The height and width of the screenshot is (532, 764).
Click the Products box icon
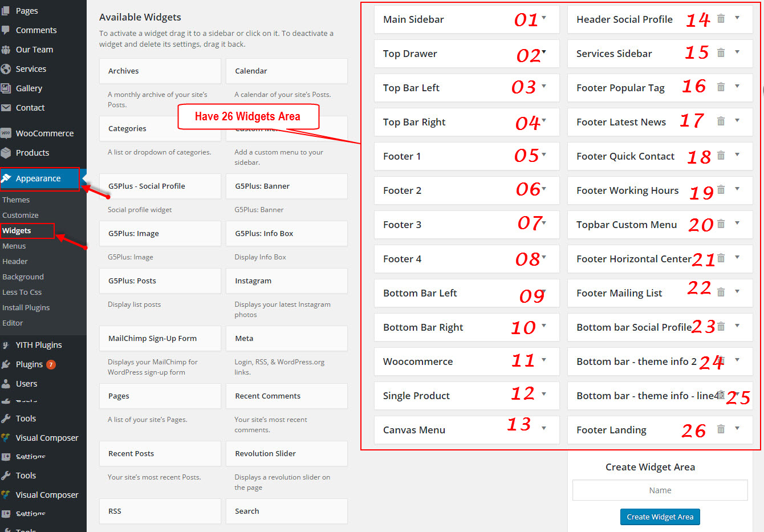[6, 153]
